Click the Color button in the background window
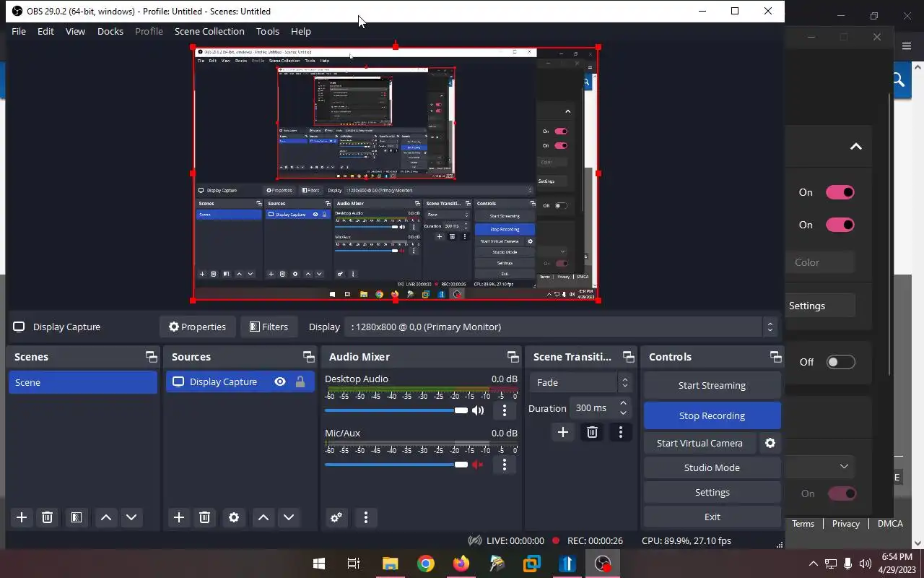 coord(821,262)
